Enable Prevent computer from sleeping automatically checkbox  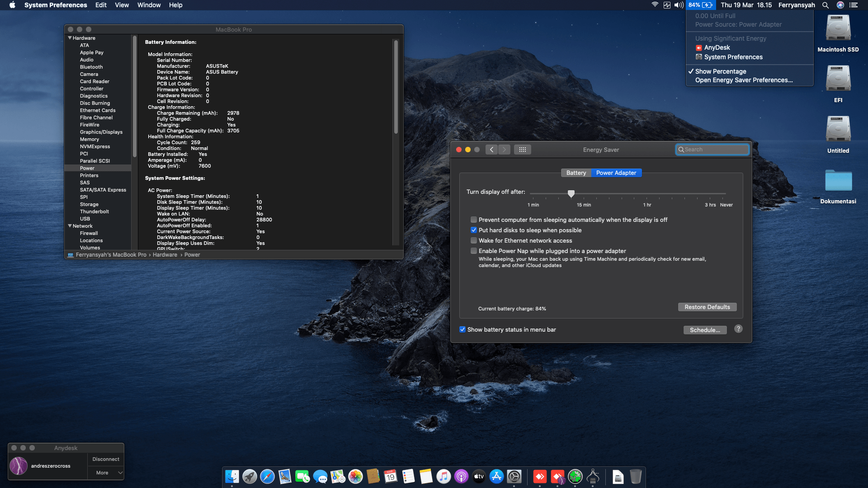(x=474, y=220)
